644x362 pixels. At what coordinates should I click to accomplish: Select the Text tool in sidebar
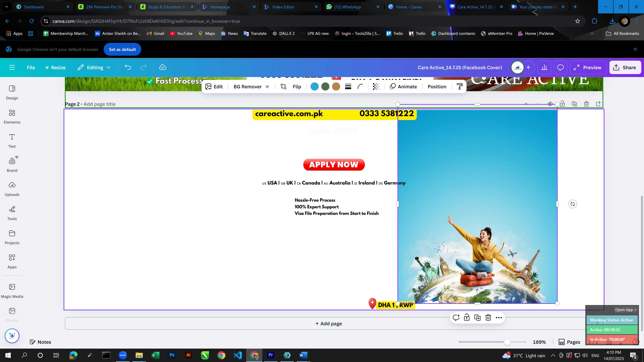12,141
